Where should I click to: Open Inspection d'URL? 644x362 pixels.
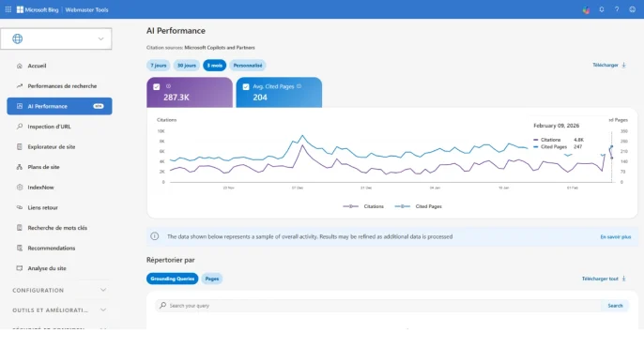pyautogui.click(x=49, y=127)
